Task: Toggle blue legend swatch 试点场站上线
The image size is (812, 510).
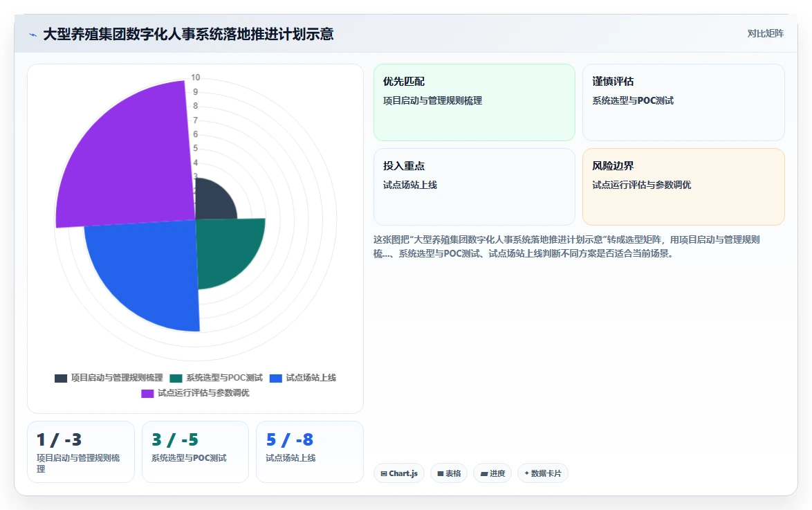Action: pyautogui.click(x=275, y=379)
